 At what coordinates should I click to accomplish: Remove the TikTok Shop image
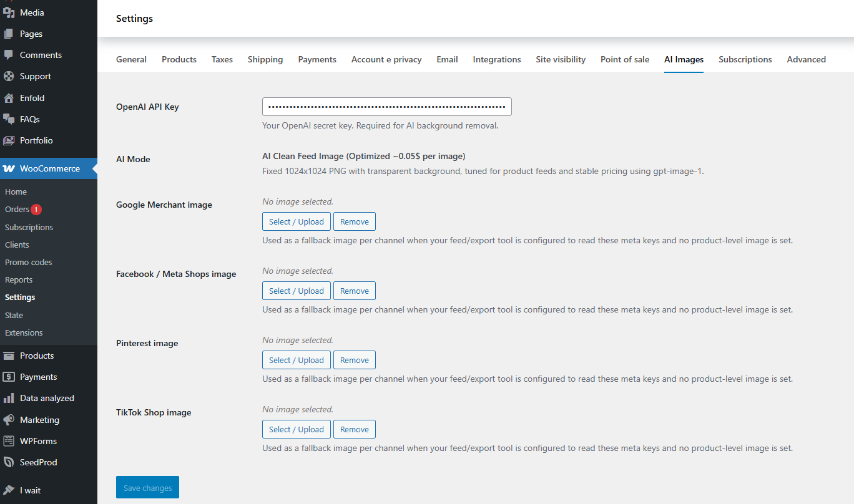[355, 429]
